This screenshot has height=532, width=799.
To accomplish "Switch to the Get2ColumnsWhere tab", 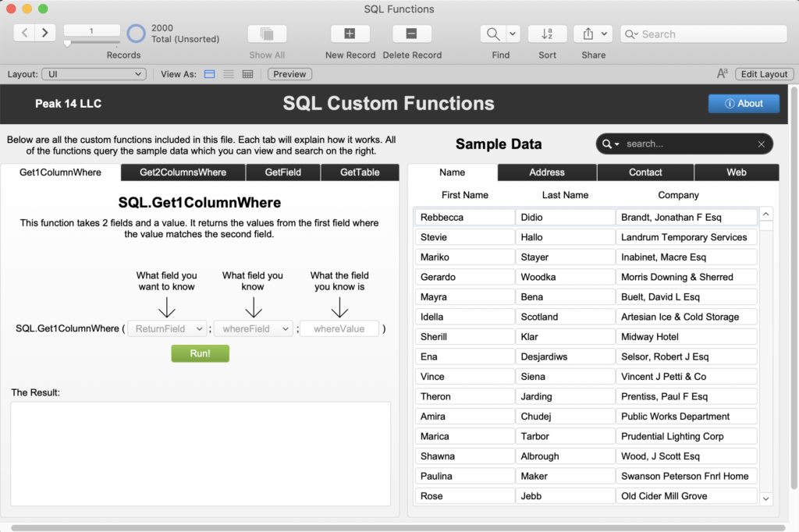I will tap(183, 172).
